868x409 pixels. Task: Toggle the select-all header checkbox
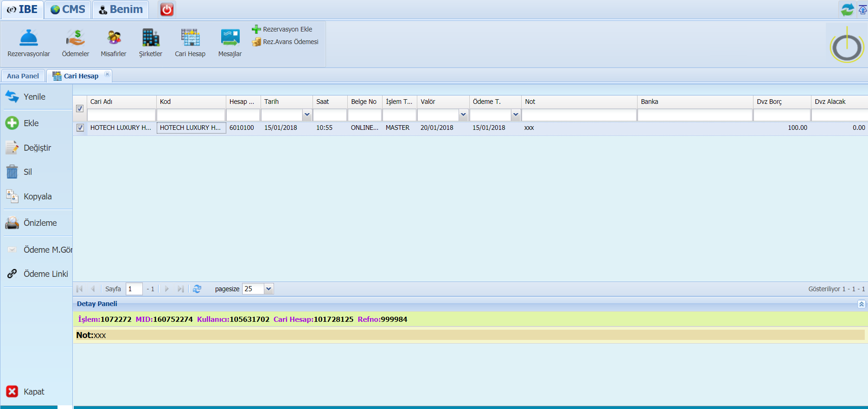(x=80, y=109)
